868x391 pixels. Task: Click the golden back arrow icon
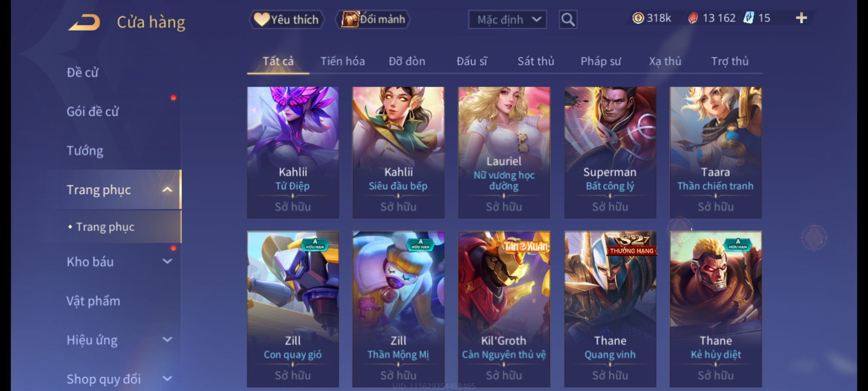(x=85, y=22)
